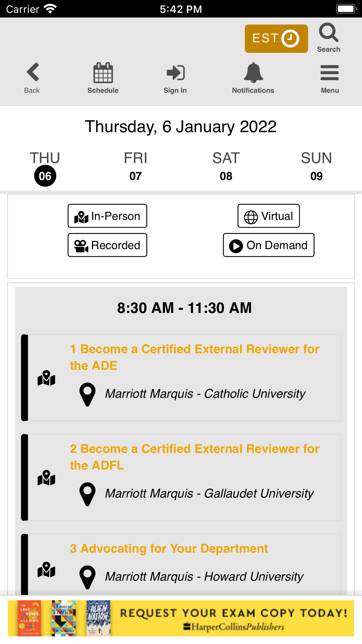This screenshot has width=362, height=644.
Task: Open Notifications bell icon
Action: point(253,73)
